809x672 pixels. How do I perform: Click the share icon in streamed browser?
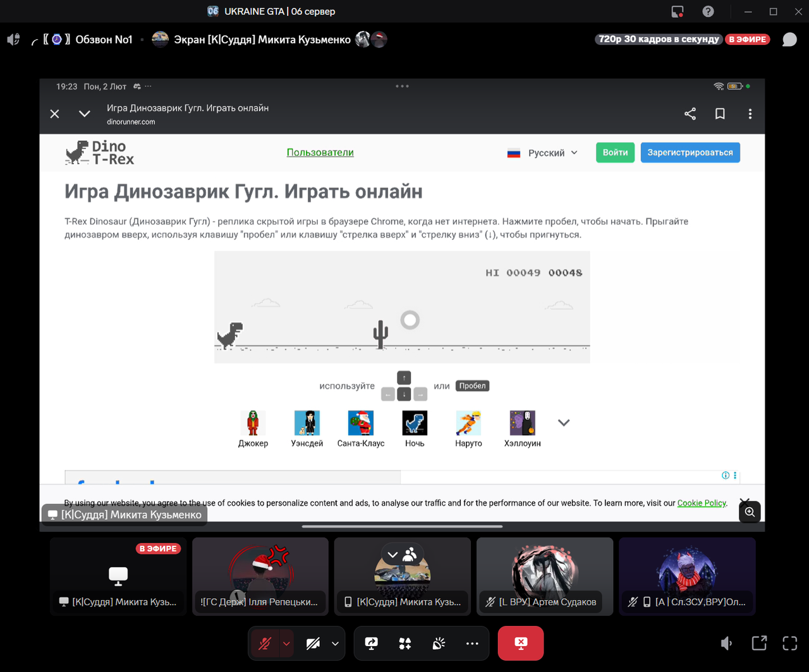pyautogui.click(x=690, y=114)
